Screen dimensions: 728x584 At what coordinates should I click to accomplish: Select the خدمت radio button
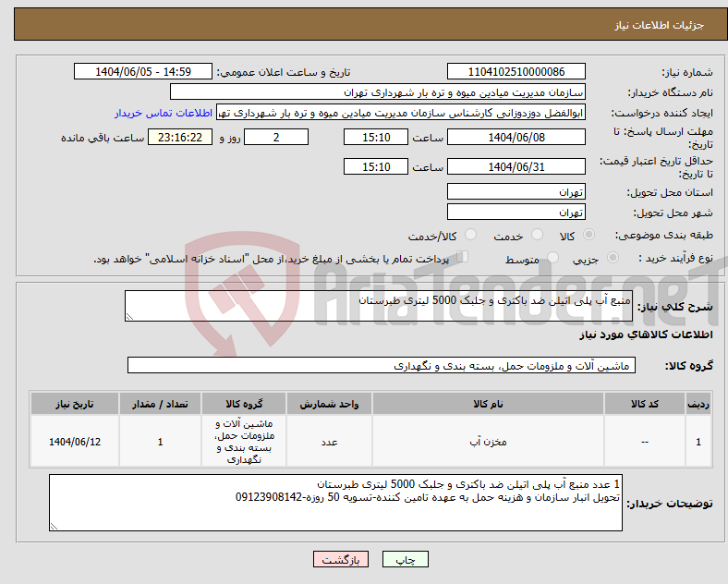(x=537, y=235)
